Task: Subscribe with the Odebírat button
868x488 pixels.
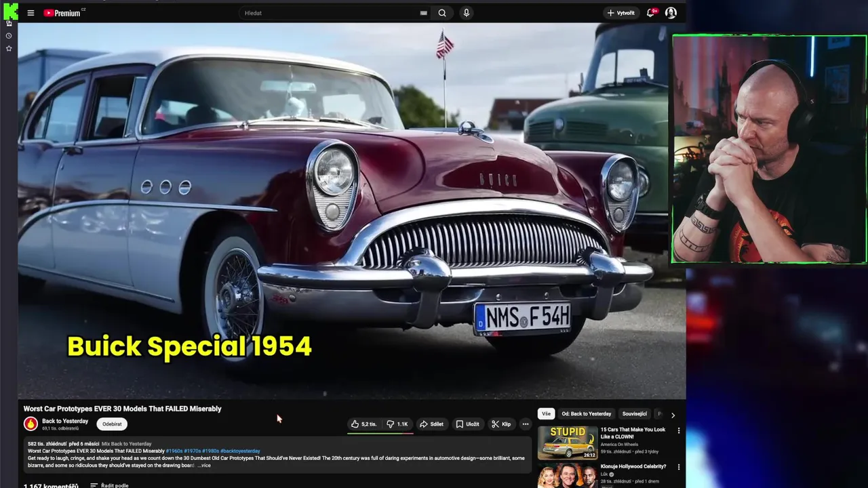Action: tap(112, 424)
